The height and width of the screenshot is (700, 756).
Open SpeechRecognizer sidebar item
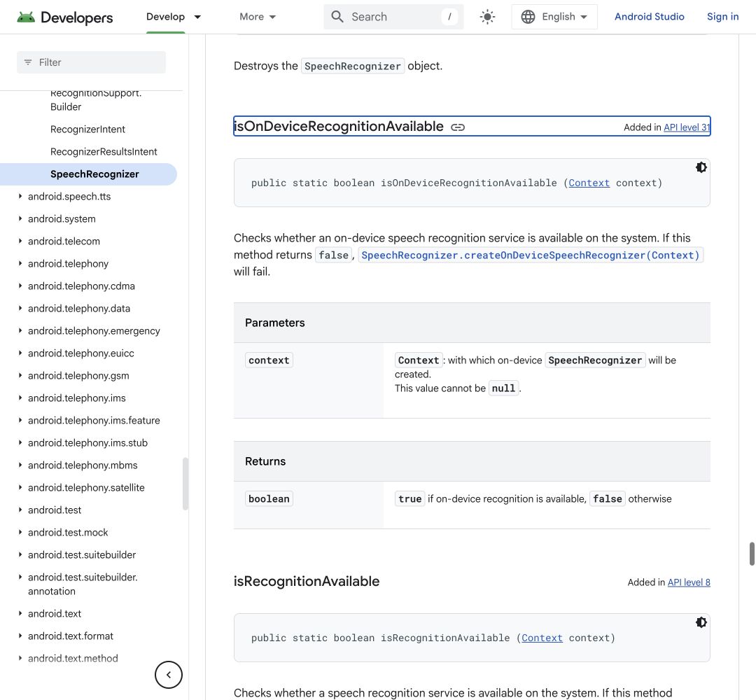(x=94, y=174)
